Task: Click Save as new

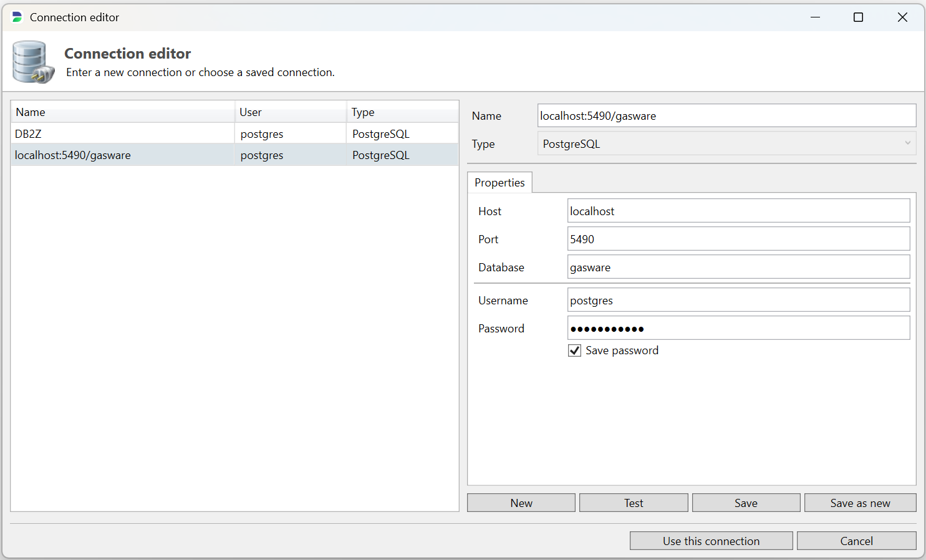Action: click(x=861, y=503)
